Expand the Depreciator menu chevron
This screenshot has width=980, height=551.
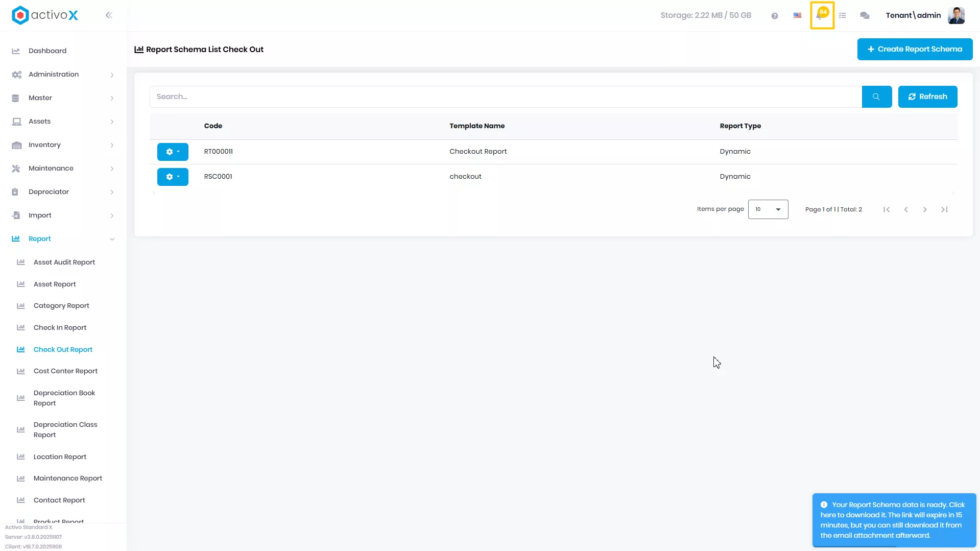[112, 193]
